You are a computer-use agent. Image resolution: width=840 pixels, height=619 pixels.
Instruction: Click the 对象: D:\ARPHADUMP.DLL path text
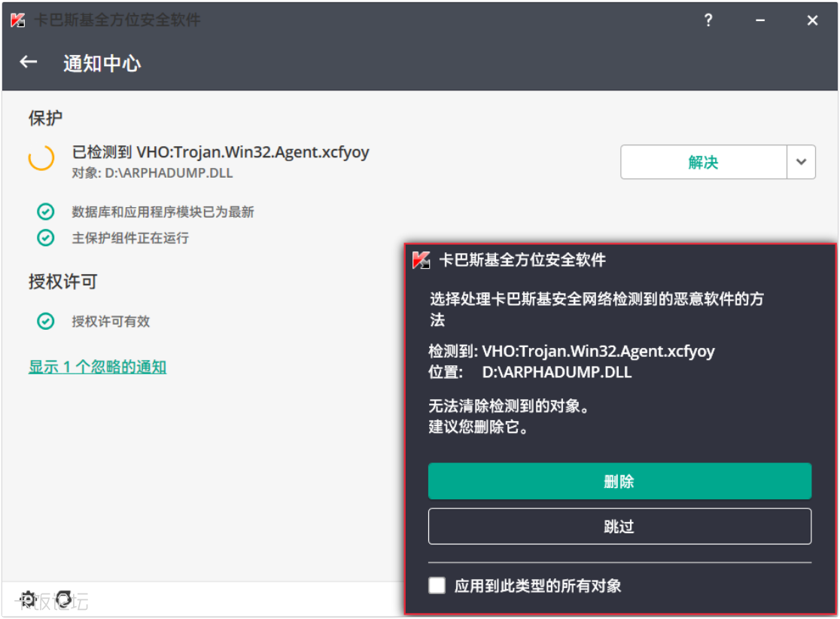tap(152, 173)
